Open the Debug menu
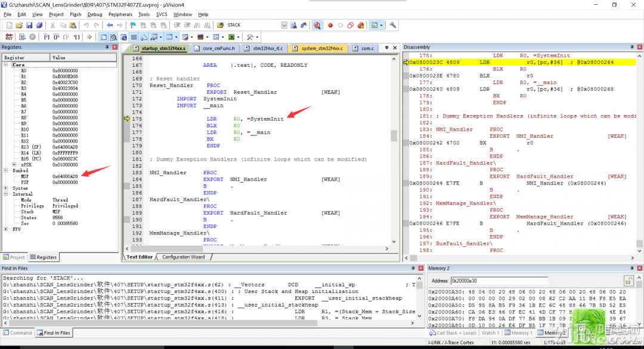This screenshot has width=644, height=349. [94, 14]
